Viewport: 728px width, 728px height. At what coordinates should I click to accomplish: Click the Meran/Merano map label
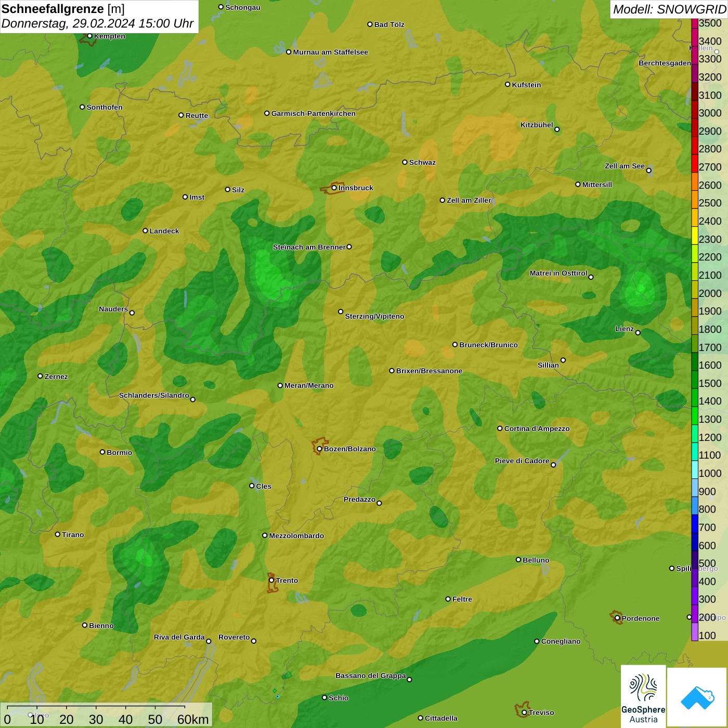pyautogui.click(x=309, y=385)
